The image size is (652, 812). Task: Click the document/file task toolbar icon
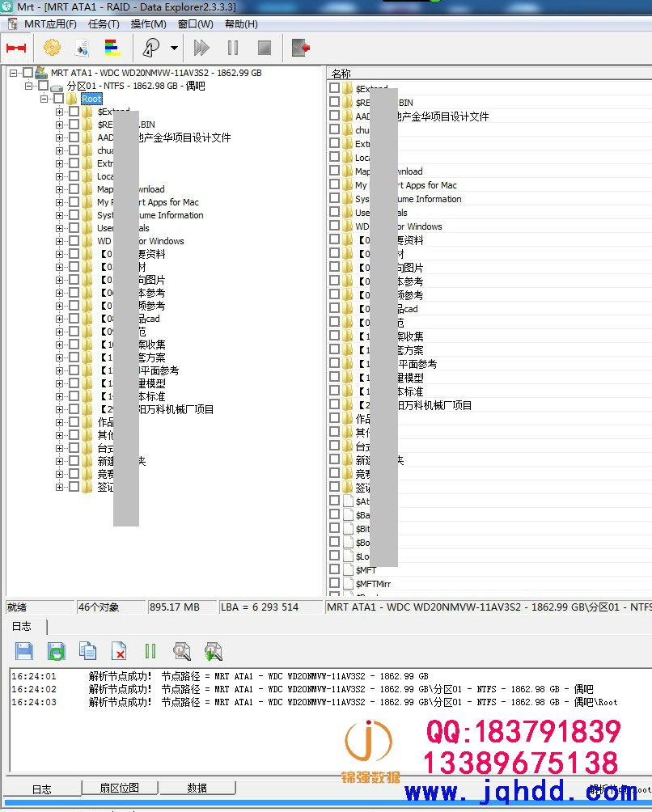pyautogui.click(x=82, y=49)
